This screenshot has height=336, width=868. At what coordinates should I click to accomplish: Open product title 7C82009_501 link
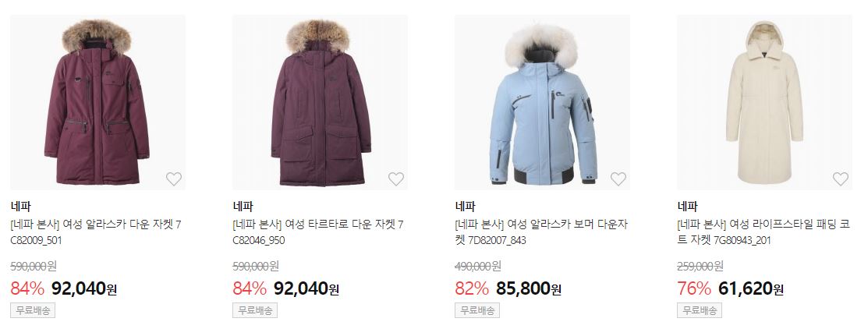point(96,232)
